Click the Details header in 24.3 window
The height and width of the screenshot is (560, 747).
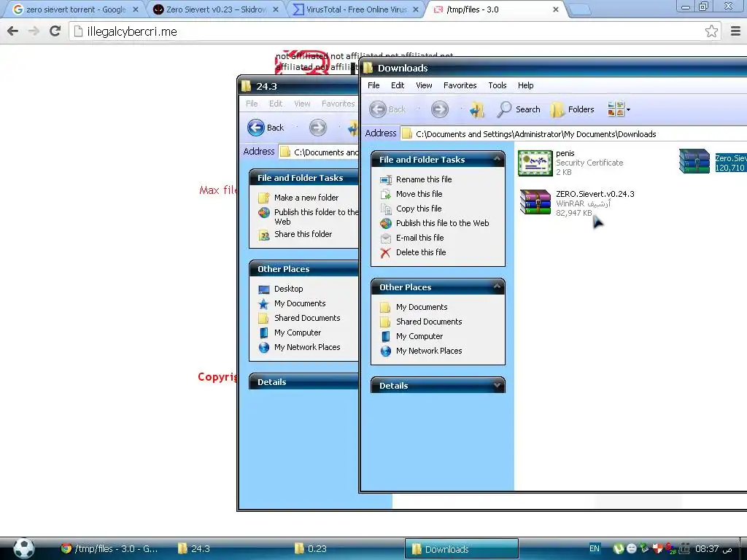(x=303, y=382)
